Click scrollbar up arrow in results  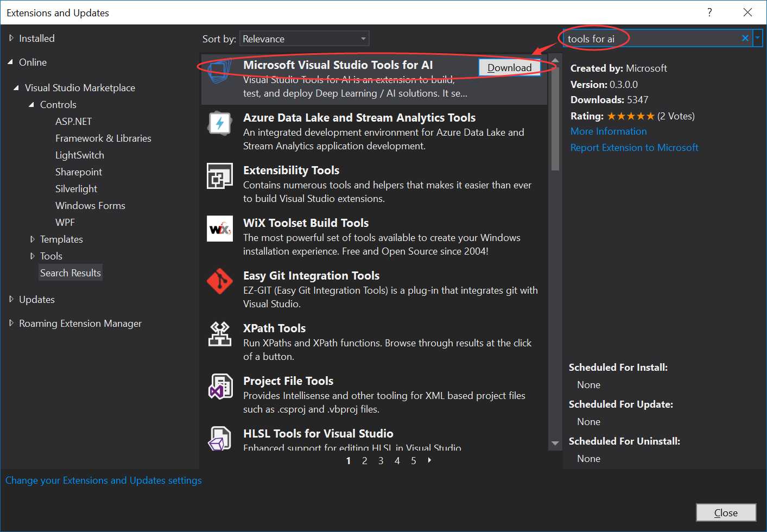555,60
